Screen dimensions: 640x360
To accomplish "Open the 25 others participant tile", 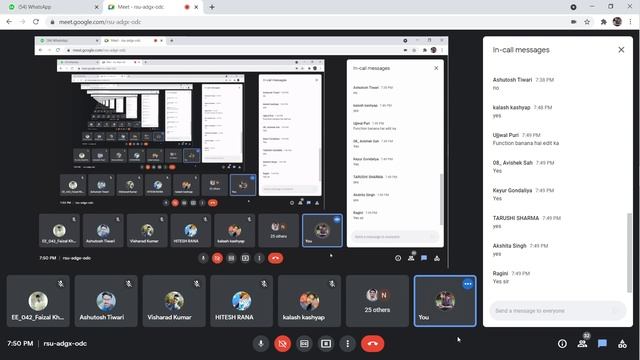I will [377, 301].
